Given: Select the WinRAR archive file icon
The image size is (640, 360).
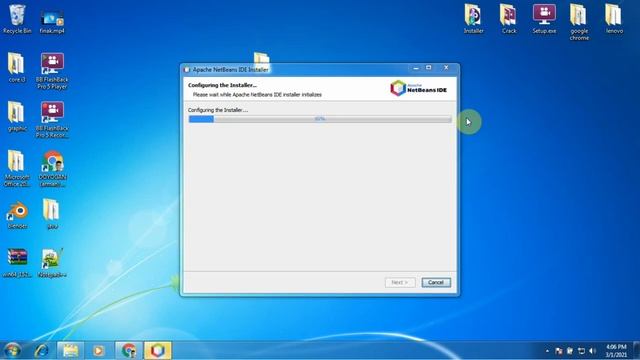Looking at the screenshot, I should pyautogui.click(x=17, y=263).
